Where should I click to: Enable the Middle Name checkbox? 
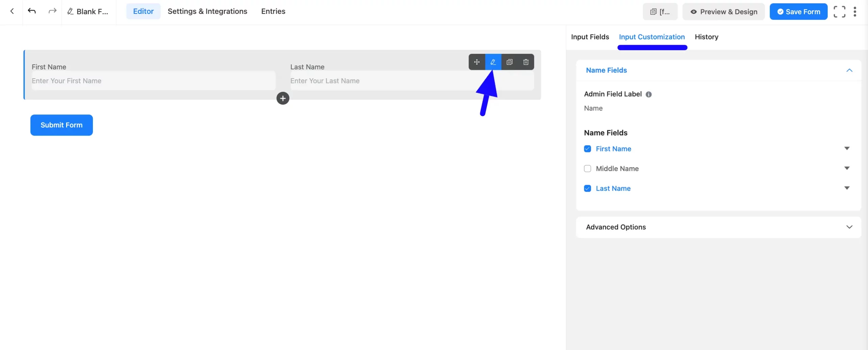pos(588,168)
